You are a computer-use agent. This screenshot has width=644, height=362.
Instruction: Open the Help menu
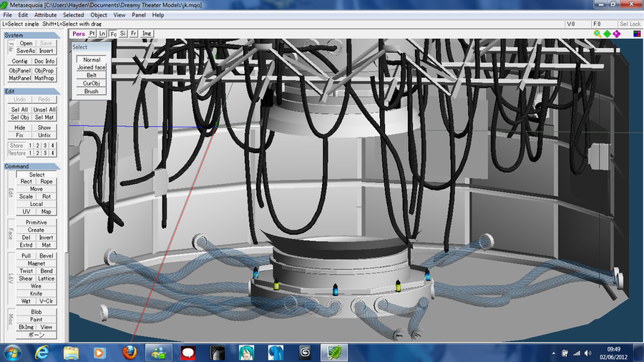coord(158,15)
